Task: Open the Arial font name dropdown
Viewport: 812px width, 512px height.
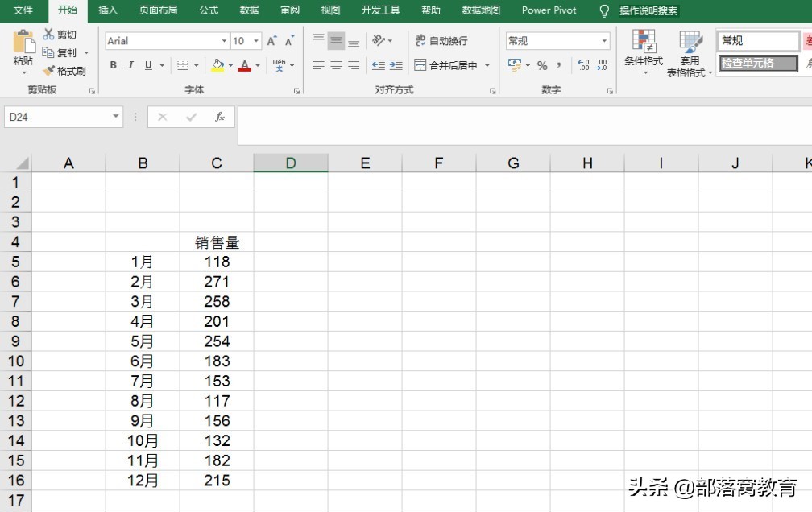Action: click(224, 41)
